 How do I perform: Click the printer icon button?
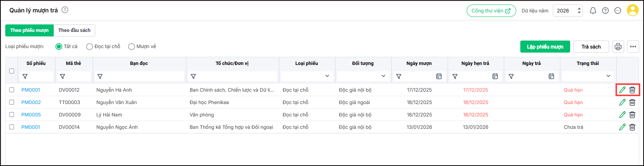click(x=618, y=47)
